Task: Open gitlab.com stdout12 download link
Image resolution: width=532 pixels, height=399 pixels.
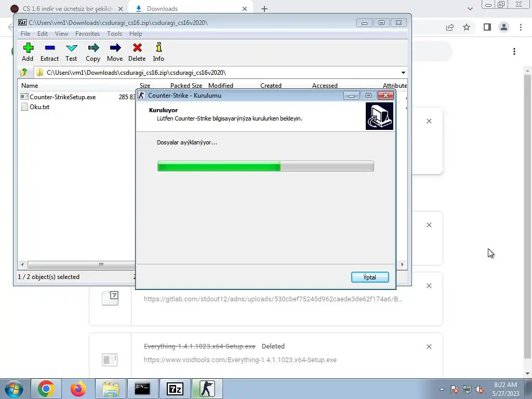Action: tap(273, 299)
